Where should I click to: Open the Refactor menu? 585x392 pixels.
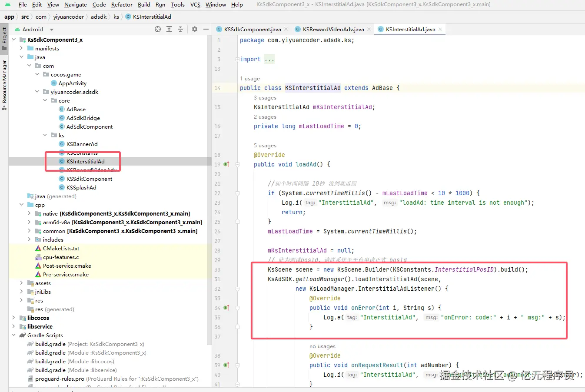pyautogui.click(x=122, y=4)
